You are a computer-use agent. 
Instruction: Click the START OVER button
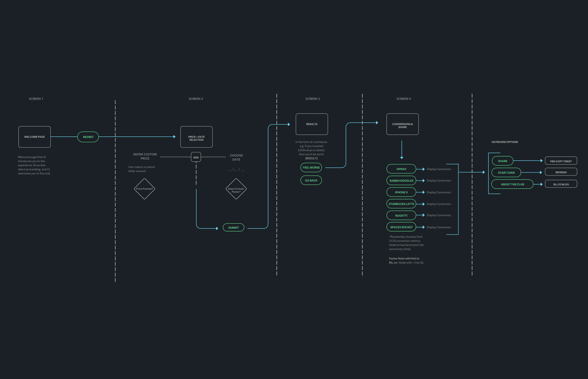(x=506, y=173)
